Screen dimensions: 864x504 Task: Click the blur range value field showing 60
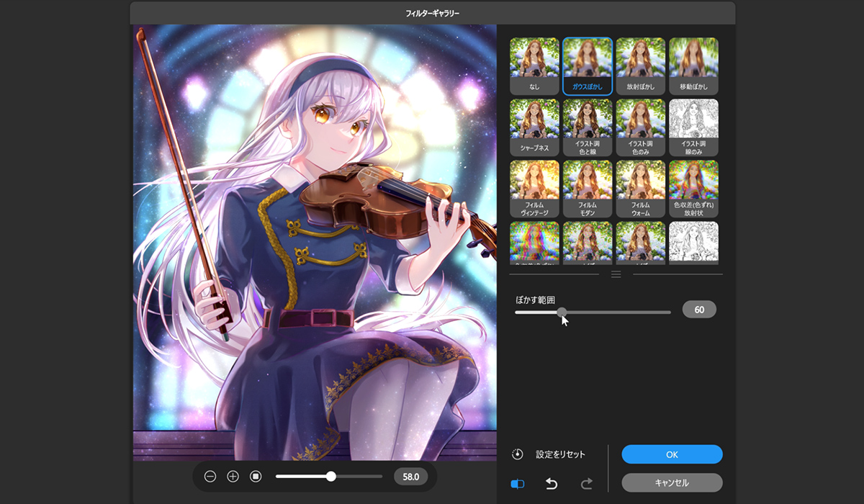(698, 310)
